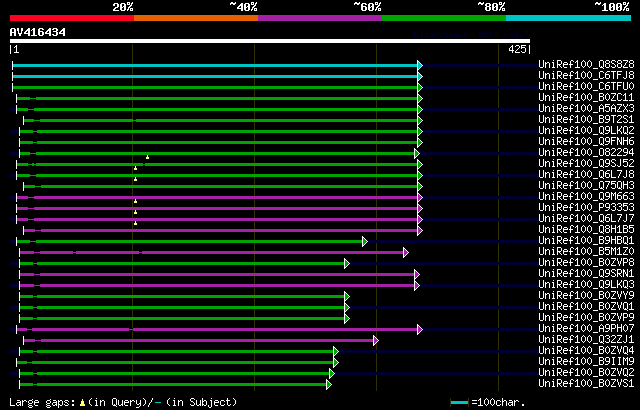
Task: Click the purple arrowhead of the UniRef100_Q32ZJ1 row
Action: point(376,341)
